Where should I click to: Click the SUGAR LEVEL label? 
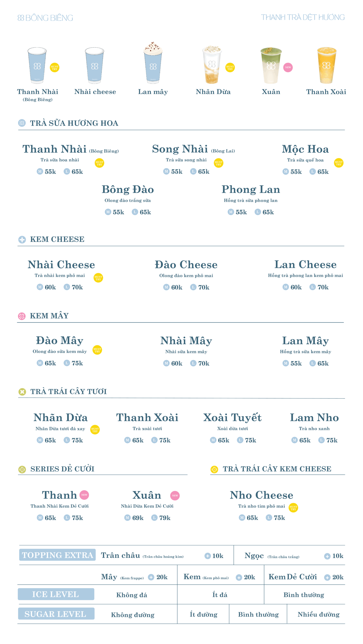(56, 614)
